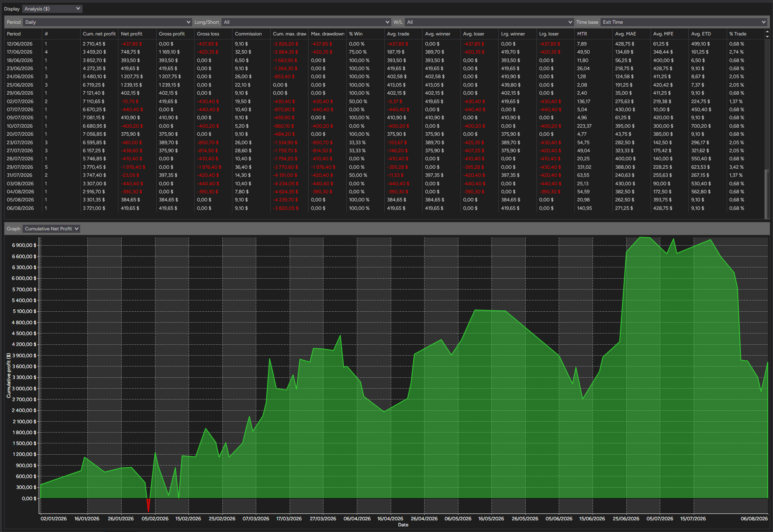Change the Time base Exit Time dropdown

[683, 22]
